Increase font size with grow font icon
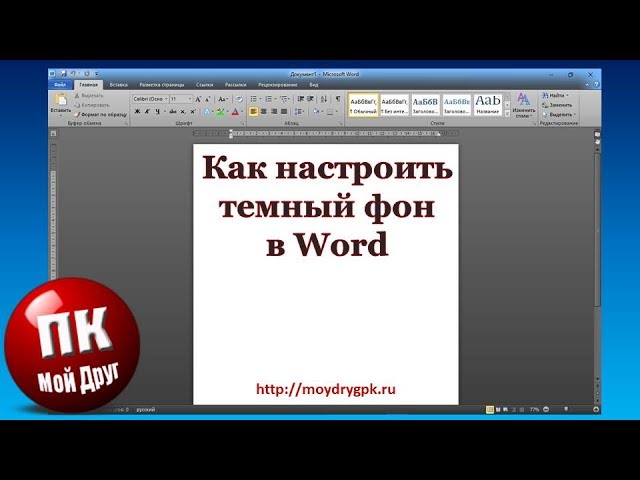 (198, 99)
